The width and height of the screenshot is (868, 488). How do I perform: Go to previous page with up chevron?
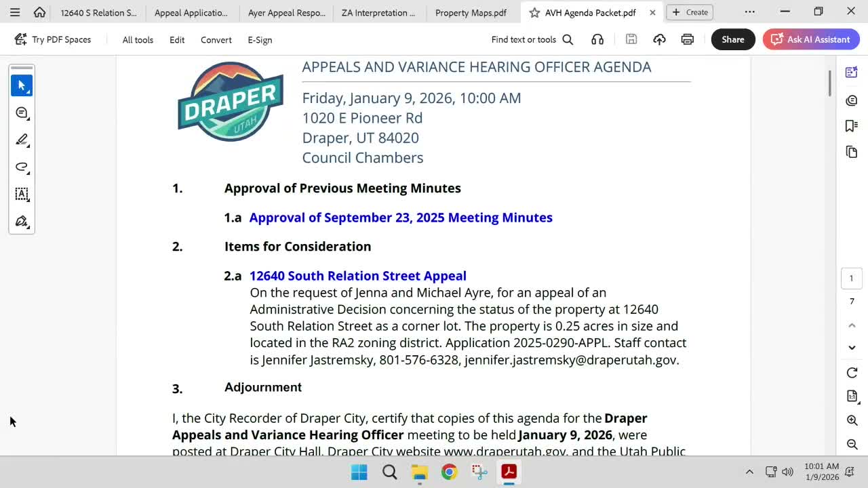pos(852,325)
